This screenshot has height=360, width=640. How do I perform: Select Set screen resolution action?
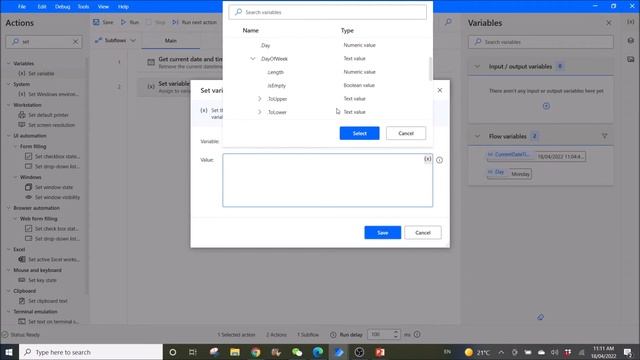point(51,125)
